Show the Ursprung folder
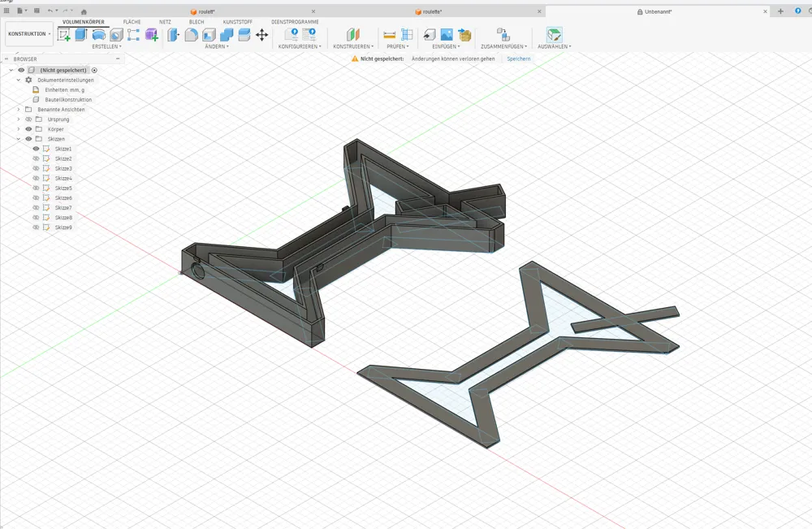The height and width of the screenshot is (529, 812). coord(28,119)
